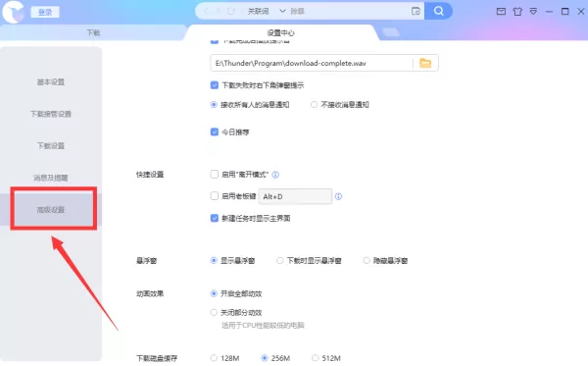Open the 关联词 dropdown arrow
Image resolution: width=588 pixels, height=366 pixels.
click(x=282, y=11)
